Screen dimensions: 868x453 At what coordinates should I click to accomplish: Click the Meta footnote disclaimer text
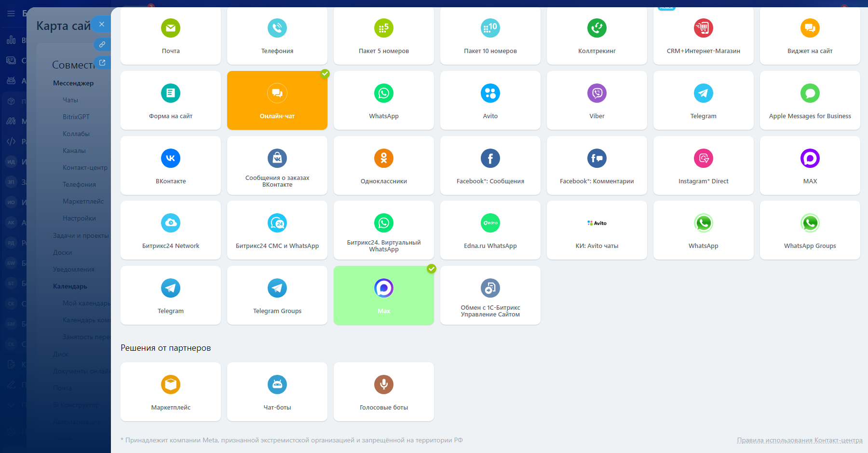pyautogui.click(x=292, y=440)
